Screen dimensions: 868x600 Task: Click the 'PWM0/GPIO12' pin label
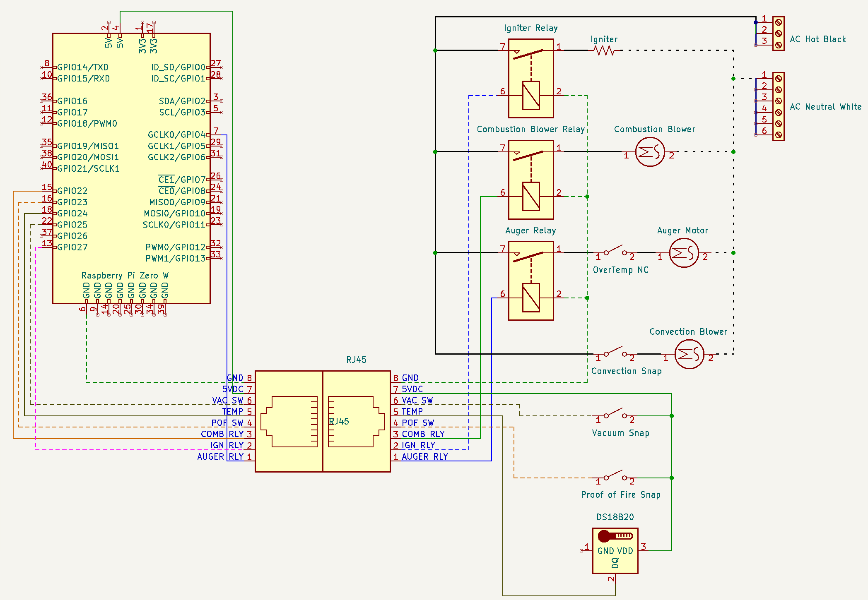point(176,247)
